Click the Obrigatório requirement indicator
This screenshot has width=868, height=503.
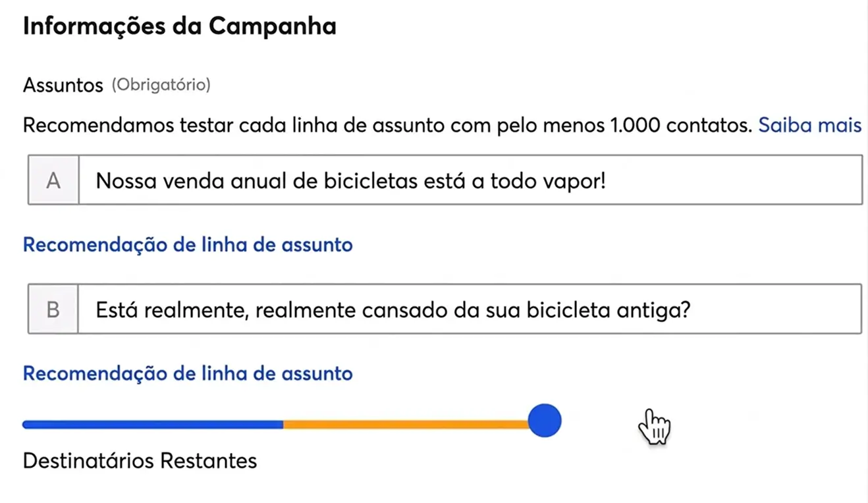coord(161,84)
